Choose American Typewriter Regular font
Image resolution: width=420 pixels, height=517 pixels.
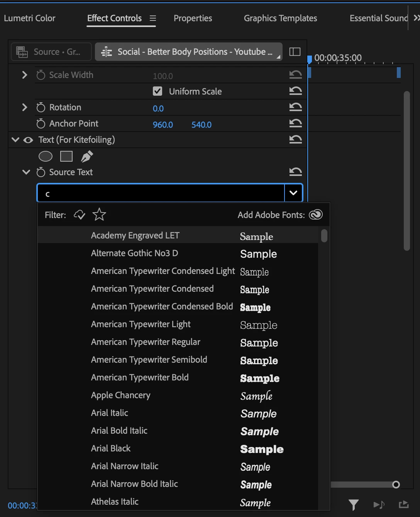(178, 342)
